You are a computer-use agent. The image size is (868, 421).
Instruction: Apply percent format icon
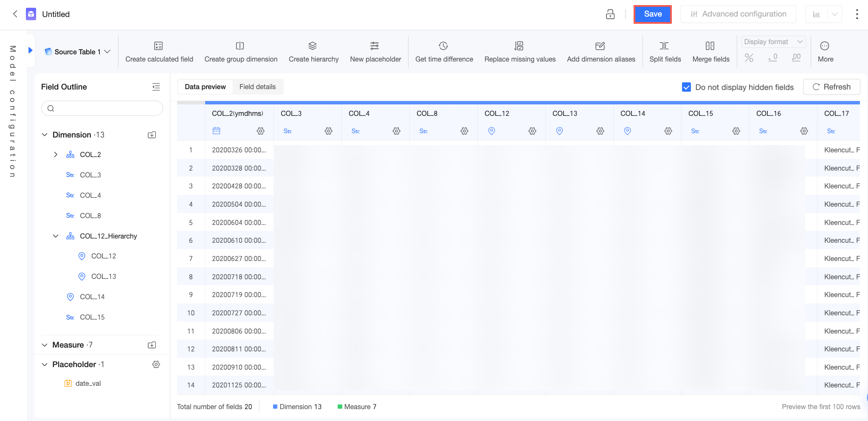(x=749, y=57)
